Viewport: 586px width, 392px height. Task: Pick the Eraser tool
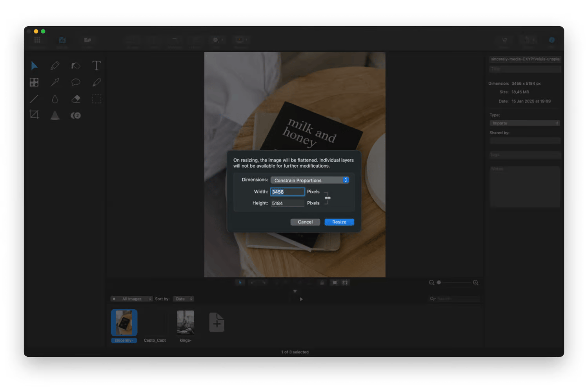(76, 99)
